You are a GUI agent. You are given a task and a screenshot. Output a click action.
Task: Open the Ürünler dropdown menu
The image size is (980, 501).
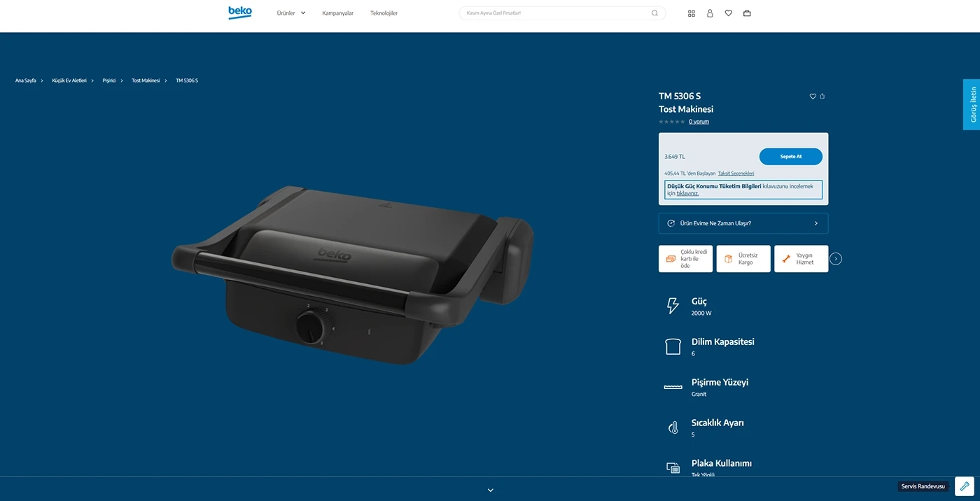[x=291, y=13]
